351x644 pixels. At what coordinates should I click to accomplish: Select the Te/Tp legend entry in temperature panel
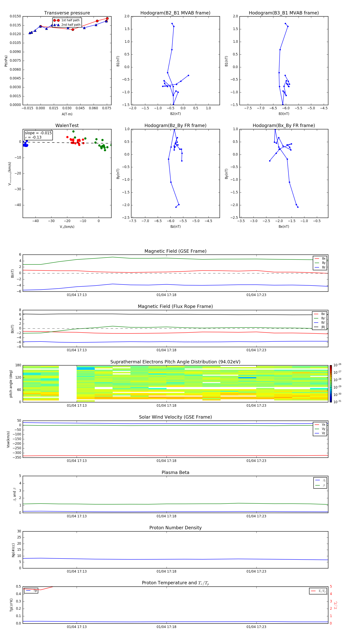318,591
